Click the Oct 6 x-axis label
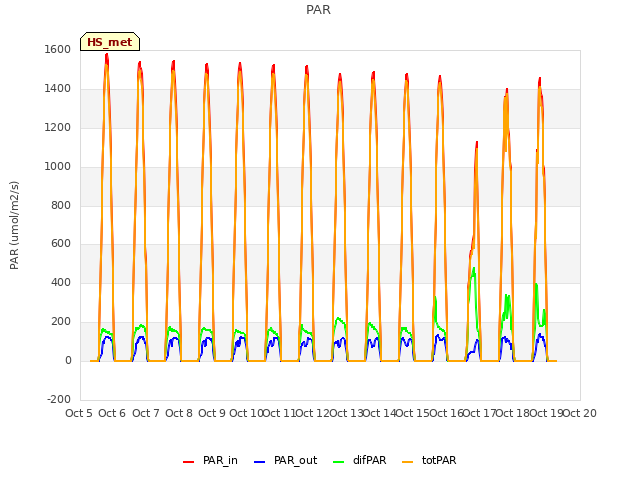This screenshot has height=480, width=640. coord(112,413)
